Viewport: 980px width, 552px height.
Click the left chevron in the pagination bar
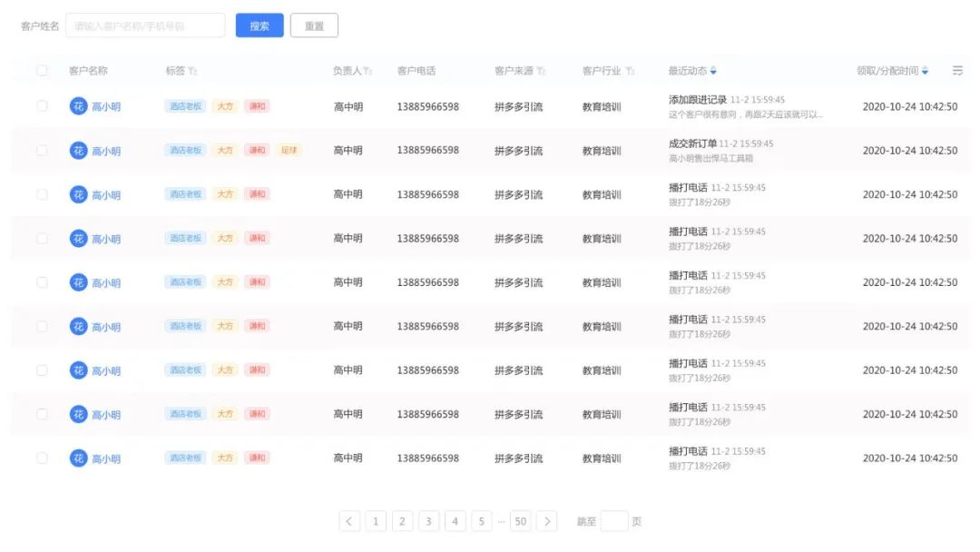(x=349, y=521)
